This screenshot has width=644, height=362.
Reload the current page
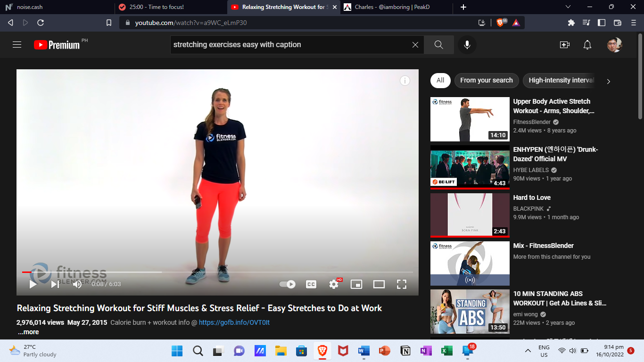tap(41, 23)
